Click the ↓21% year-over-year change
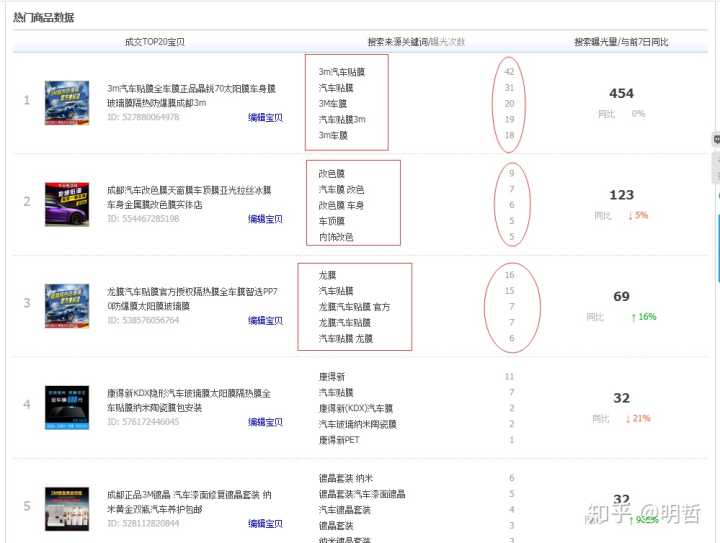This screenshot has height=543, width=720. [638, 418]
